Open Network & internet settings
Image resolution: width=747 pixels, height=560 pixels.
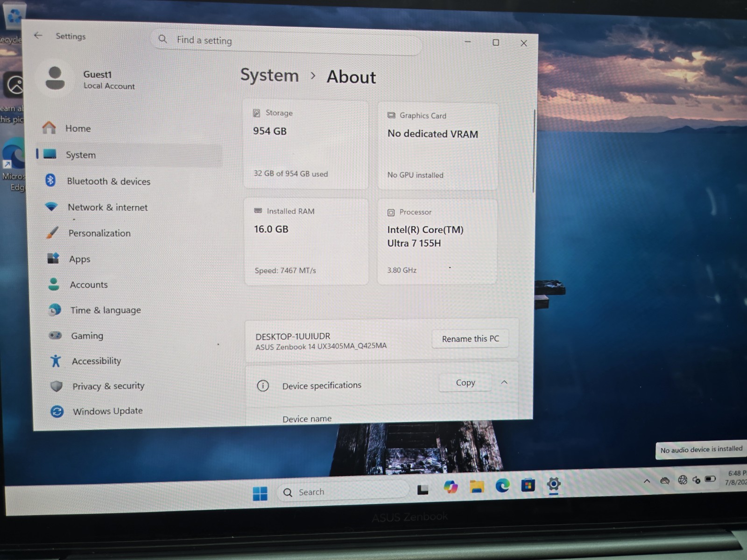pos(107,207)
